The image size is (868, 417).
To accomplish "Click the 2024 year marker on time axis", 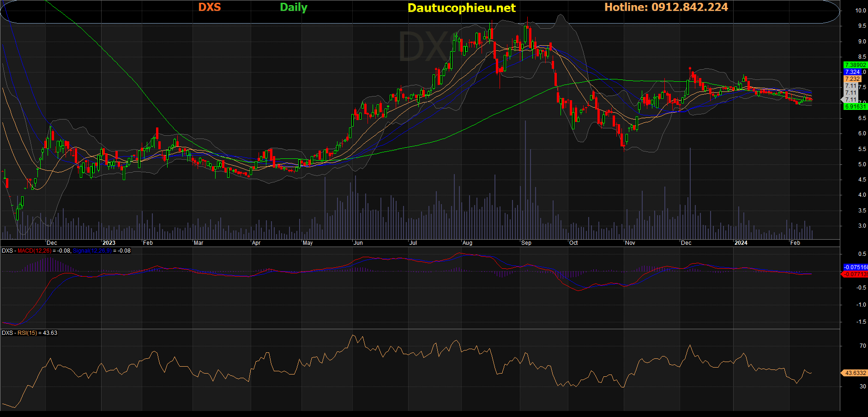I will (x=741, y=243).
